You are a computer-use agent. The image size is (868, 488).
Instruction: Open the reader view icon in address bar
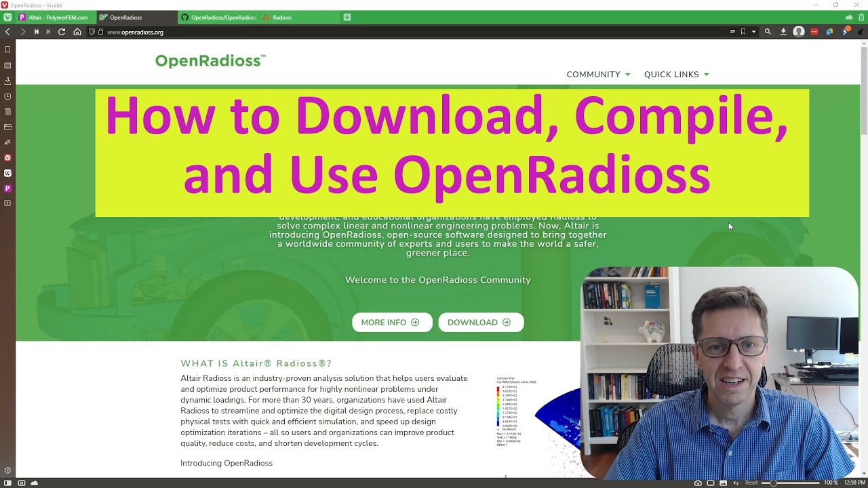[x=732, y=32]
